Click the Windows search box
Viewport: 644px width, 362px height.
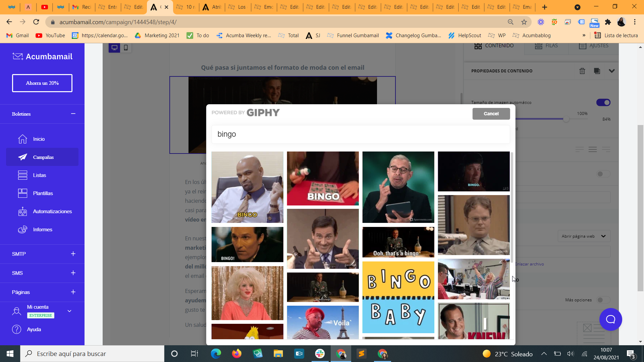(x=92, y=354)
